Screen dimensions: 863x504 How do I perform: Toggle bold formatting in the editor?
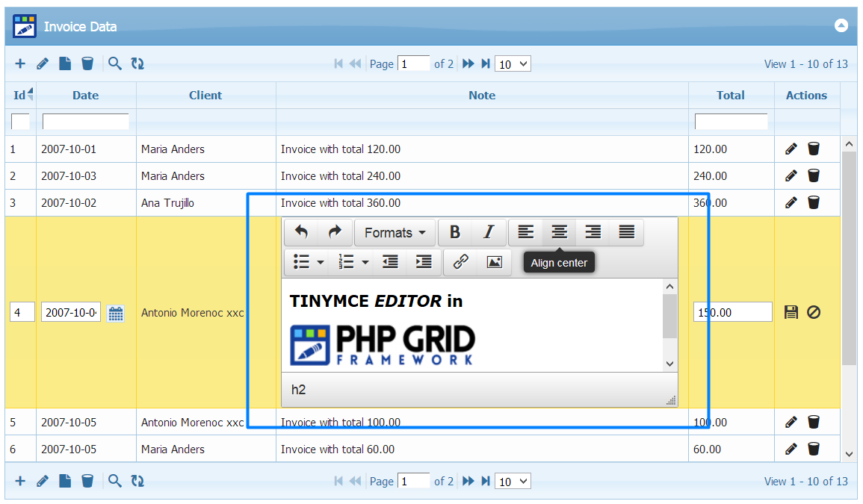click(454, 233)
